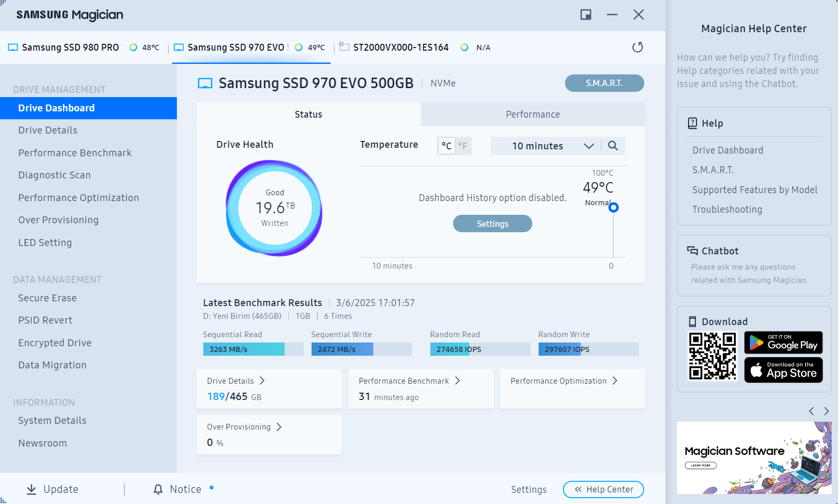Click the Help Center toggle button
838x504 pixels.
603,489
